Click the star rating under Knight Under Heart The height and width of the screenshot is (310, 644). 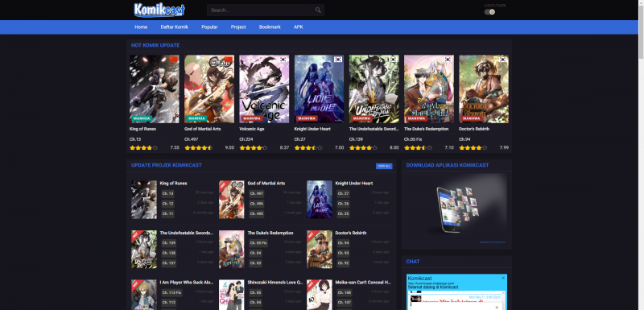pos(308,148)
